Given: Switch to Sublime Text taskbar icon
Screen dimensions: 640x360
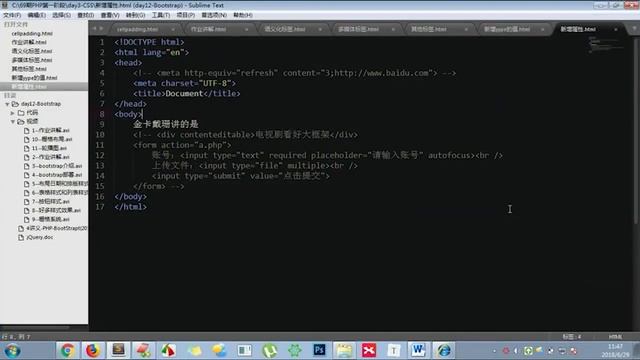Looking at the screenshot, I should [118, 350].
